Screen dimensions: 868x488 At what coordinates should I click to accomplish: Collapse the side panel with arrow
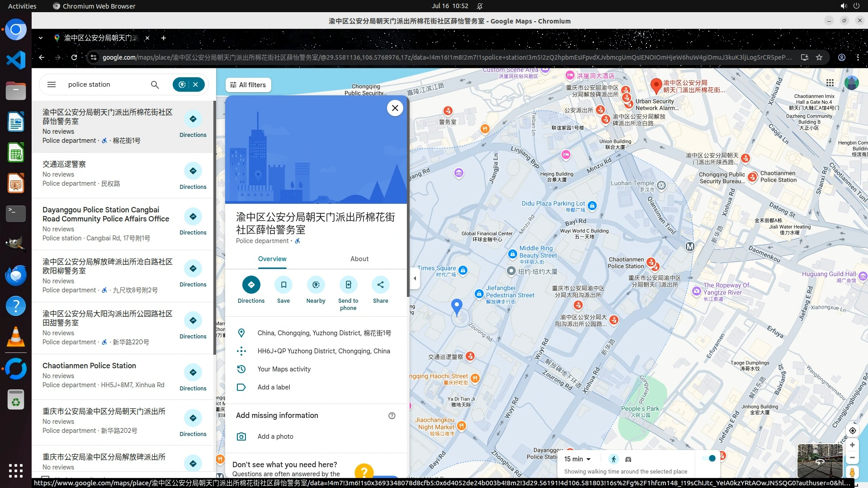(415, 278)
